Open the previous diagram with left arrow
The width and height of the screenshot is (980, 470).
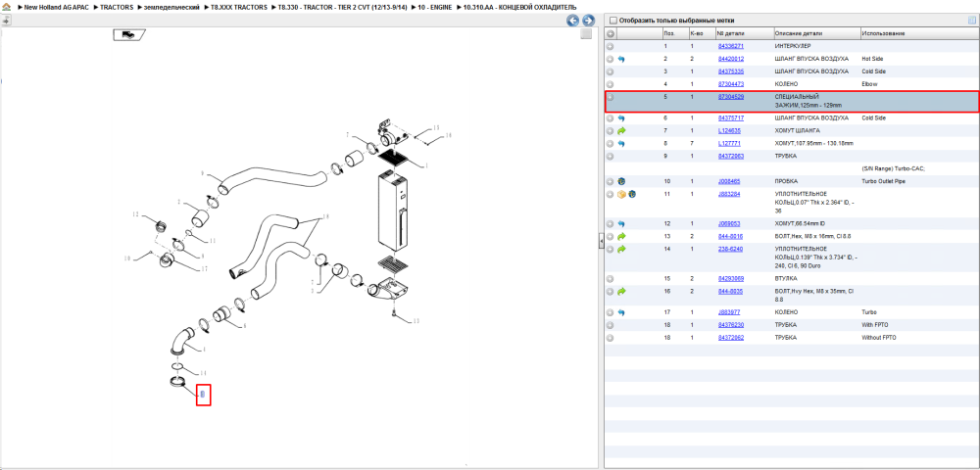click(572, 21)
